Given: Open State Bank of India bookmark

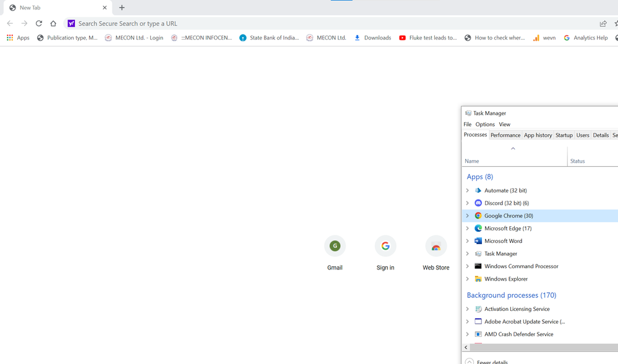Looking at the screenshot, I should click(269, 38).
